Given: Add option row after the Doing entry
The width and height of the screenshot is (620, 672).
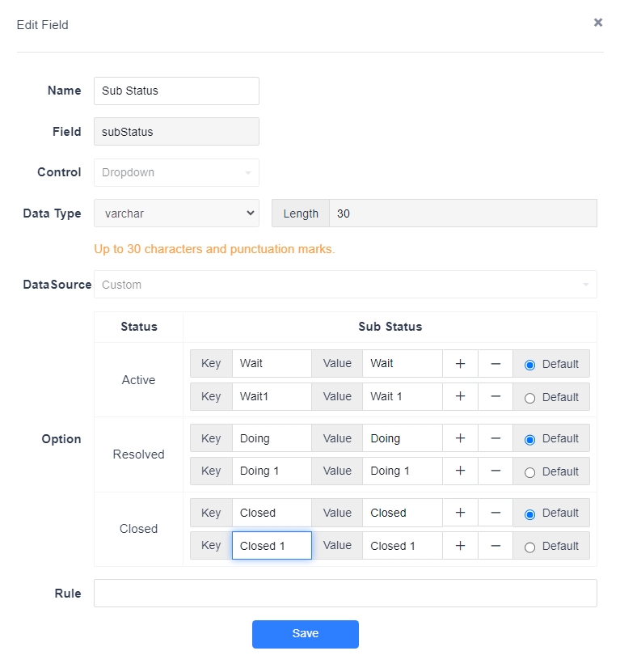Looking at the screenshot, I should (x=460, y=438).
